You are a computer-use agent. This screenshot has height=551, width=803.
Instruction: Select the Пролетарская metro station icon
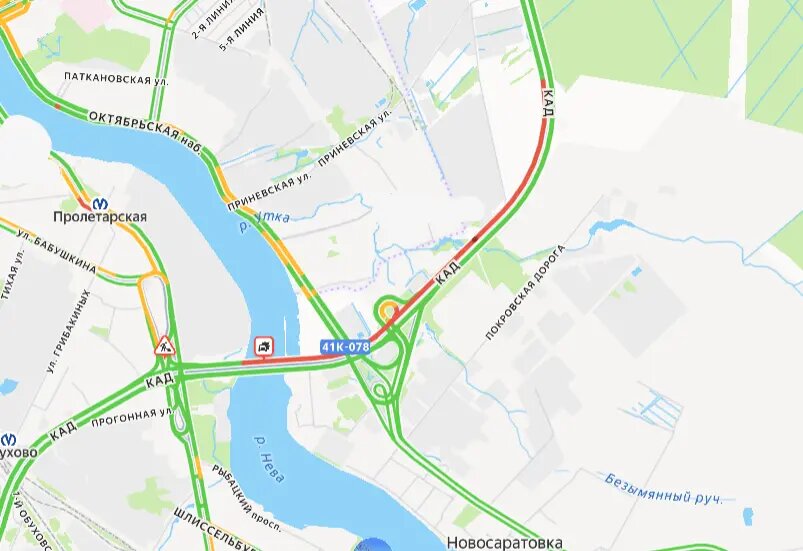99,204
